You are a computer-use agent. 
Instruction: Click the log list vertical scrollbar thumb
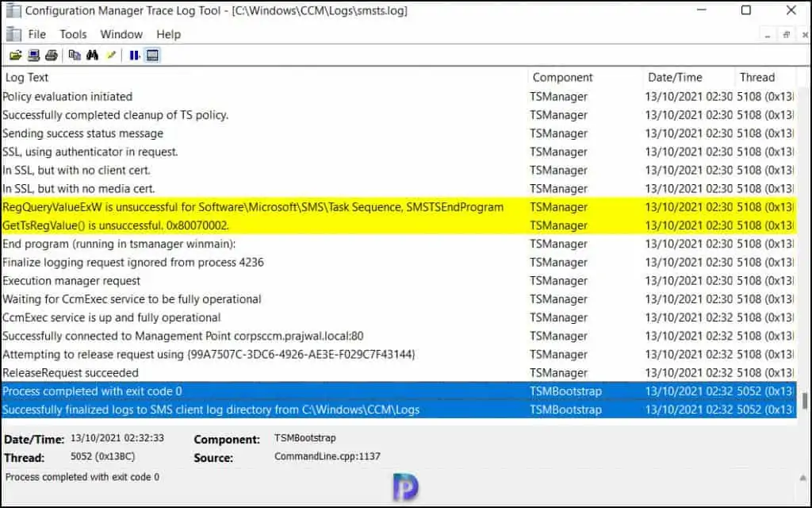click(x=804, y=401)
